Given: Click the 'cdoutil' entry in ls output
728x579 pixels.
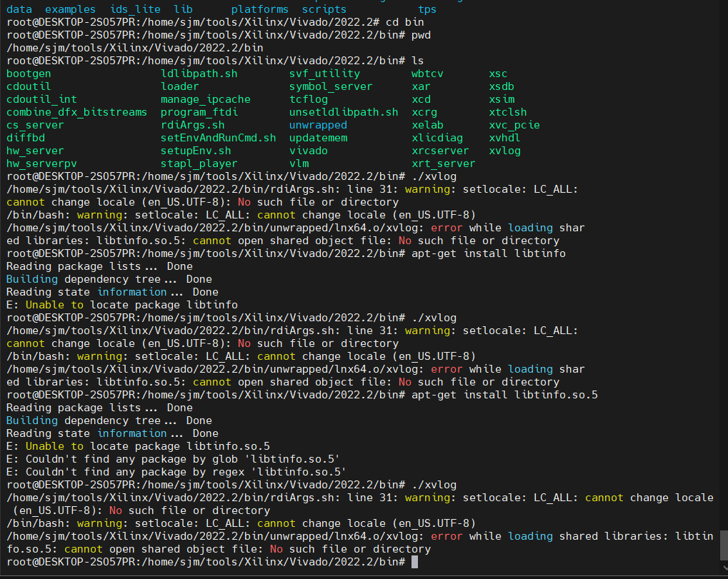Looking at the screenshot, I should (29, 87).
